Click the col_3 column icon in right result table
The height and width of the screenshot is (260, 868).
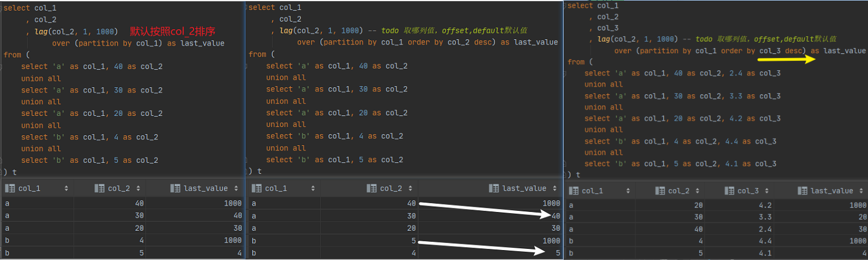point(729,191)
